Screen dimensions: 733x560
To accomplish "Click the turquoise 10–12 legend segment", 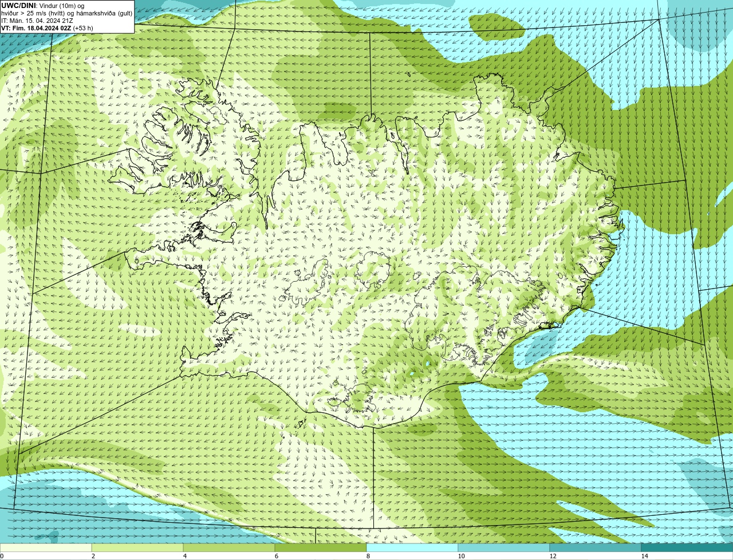I will [504, 547].
